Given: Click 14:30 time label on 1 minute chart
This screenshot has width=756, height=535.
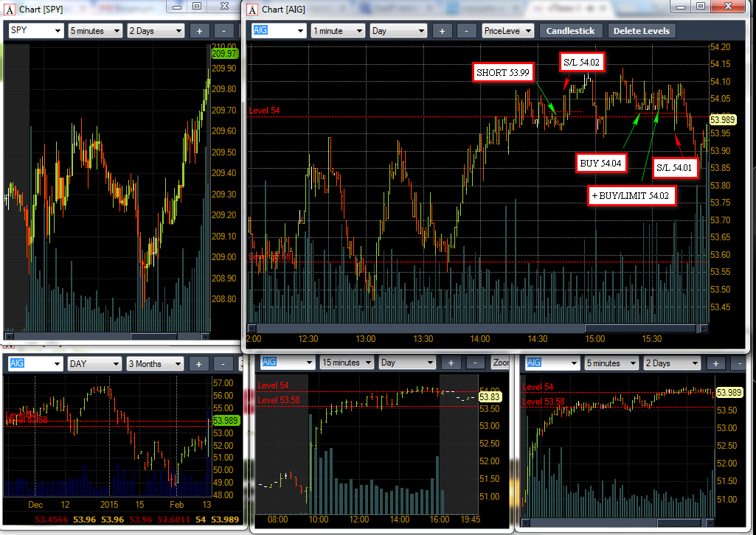Looking at the screenshot, I should pyautogui.click(x=538, y=339).
